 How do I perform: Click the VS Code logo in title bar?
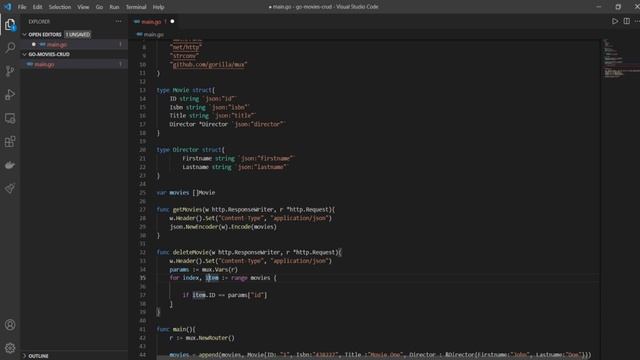point(8,7)
